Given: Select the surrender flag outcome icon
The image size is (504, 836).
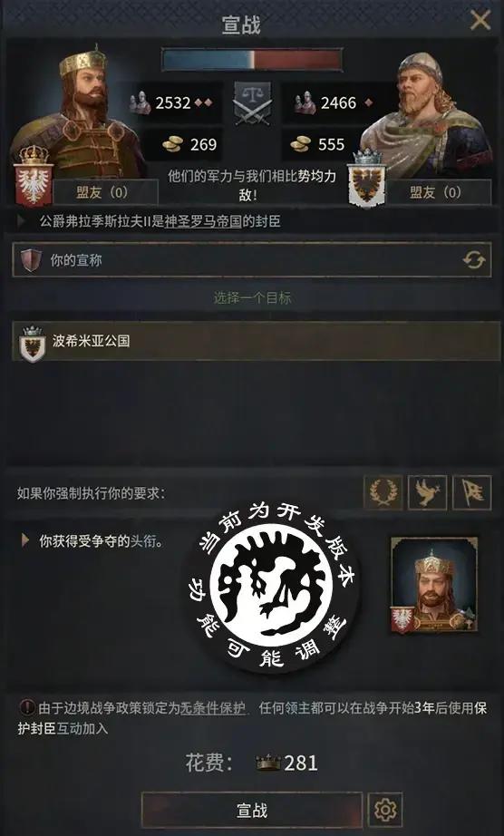Looking at the screenshot, I should 472,492.
